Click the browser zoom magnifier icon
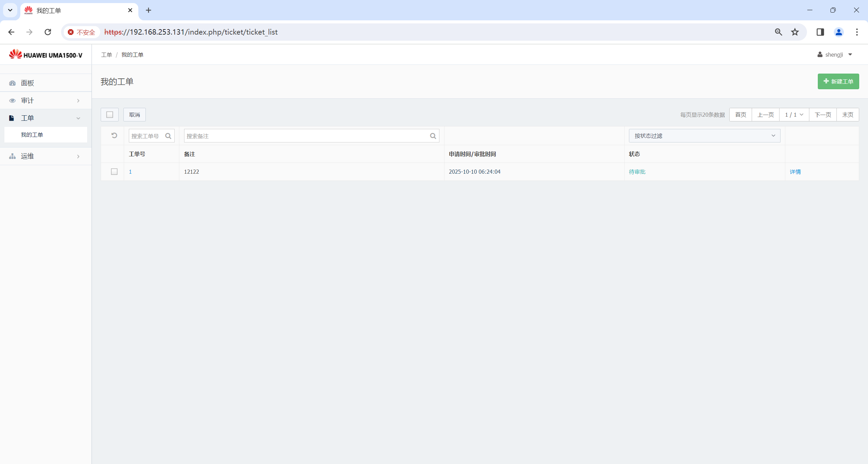The image size is (868, 464). pos(778,32)
